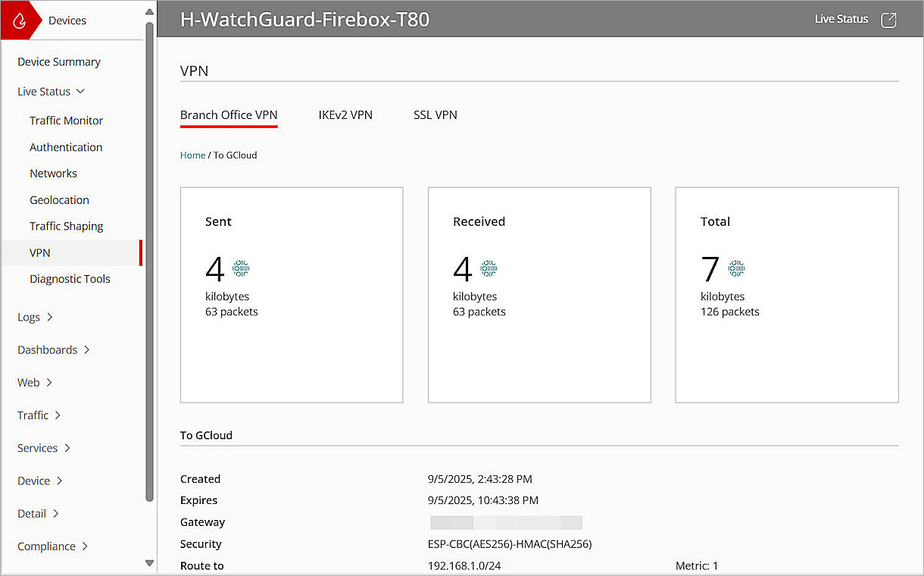Open Diagnostic Tools in sidebar
Image resolution: width=924 pixels, height=576 pixels.
[x=70, y=279]
